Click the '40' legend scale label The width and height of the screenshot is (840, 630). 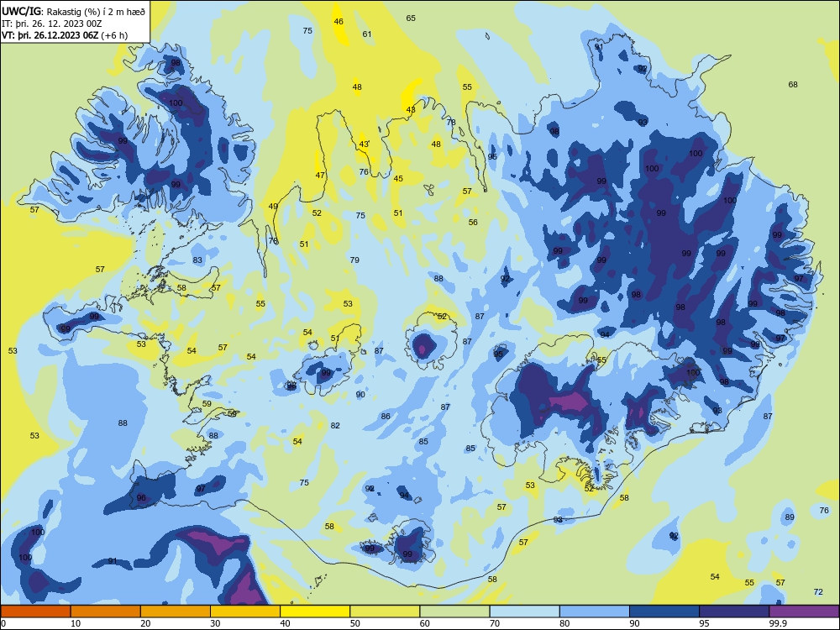[285, 623]
